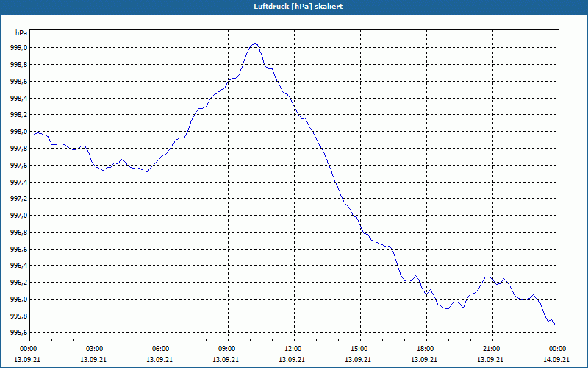Screen dimensions: 588x368
Task: Click the 996,0 y-axis value
Action: (18, 300)
